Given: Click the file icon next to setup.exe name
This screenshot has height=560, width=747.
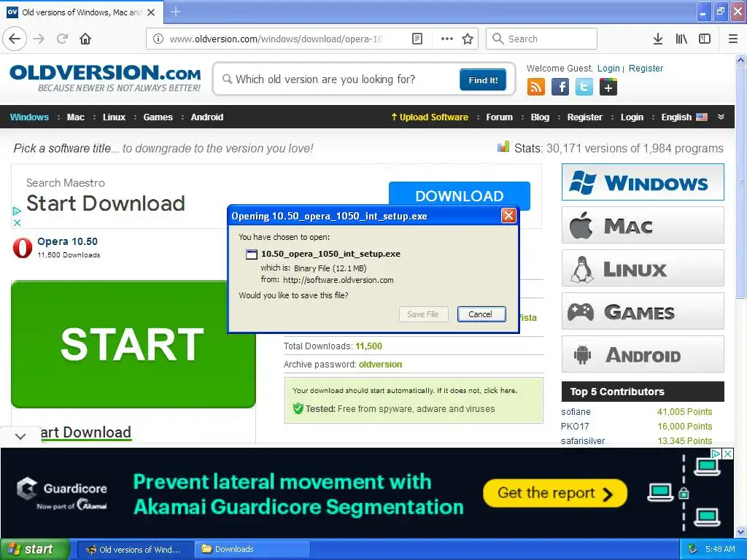Looking at the screenshot, I should click(251, 254).
